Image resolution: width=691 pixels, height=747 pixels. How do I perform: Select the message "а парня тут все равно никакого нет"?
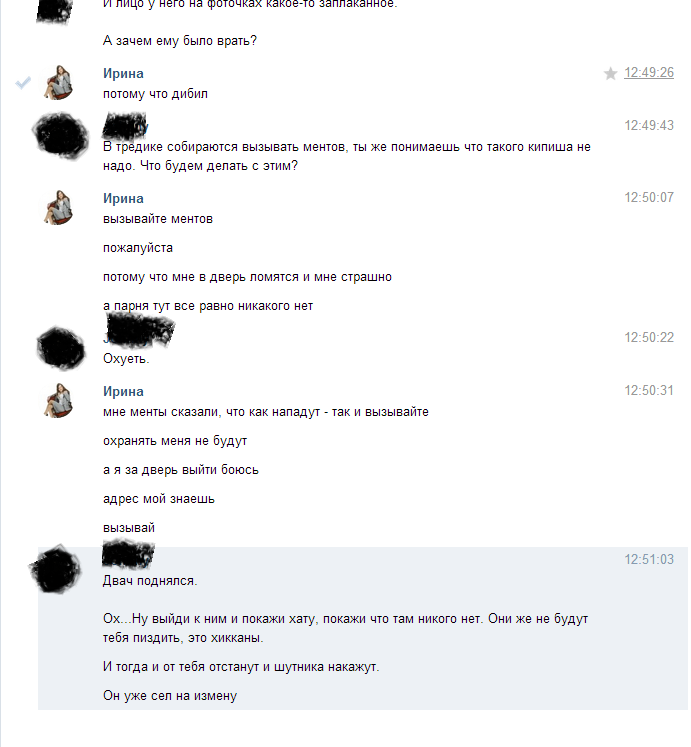click(208, 306)
